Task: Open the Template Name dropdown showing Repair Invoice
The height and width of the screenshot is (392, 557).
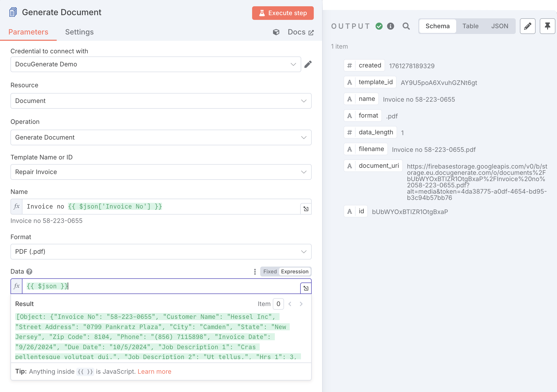Action: tap(161, 172)
